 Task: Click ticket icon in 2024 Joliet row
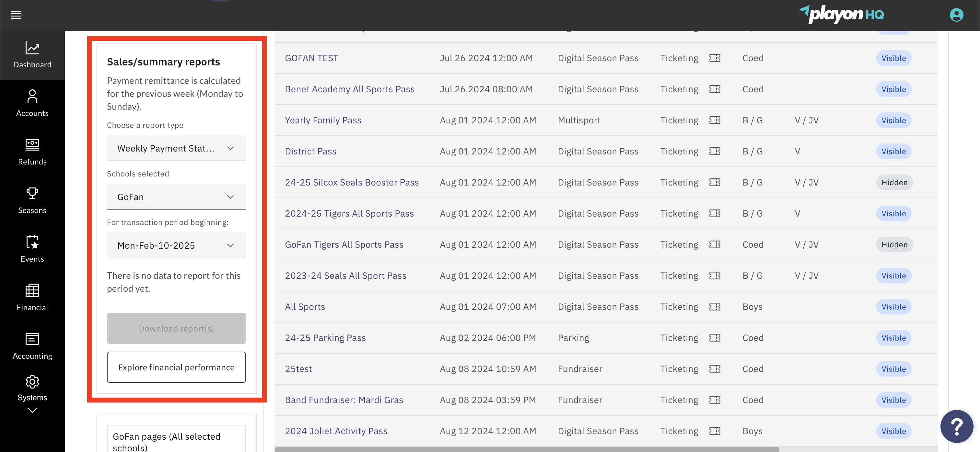coord(715,431)
